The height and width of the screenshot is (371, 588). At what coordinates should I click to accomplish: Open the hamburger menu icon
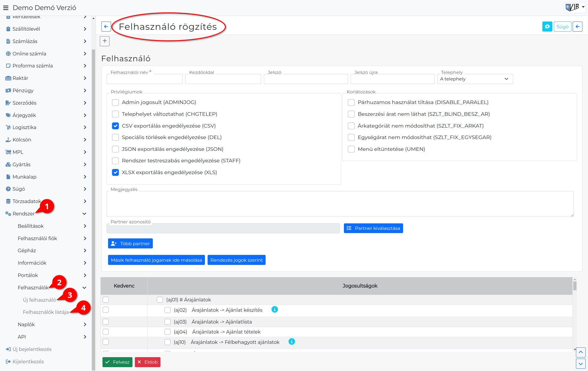6,8
